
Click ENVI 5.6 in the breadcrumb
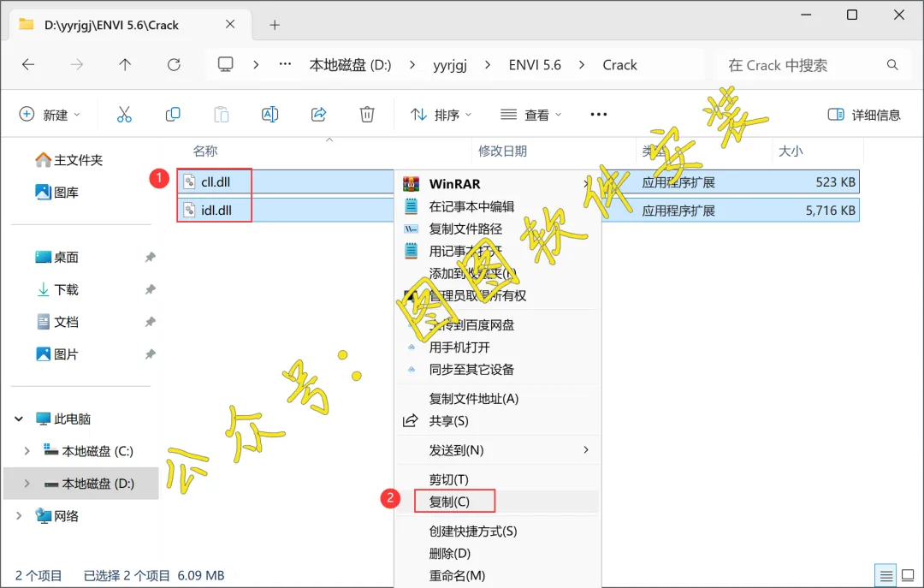pos(535,65)
